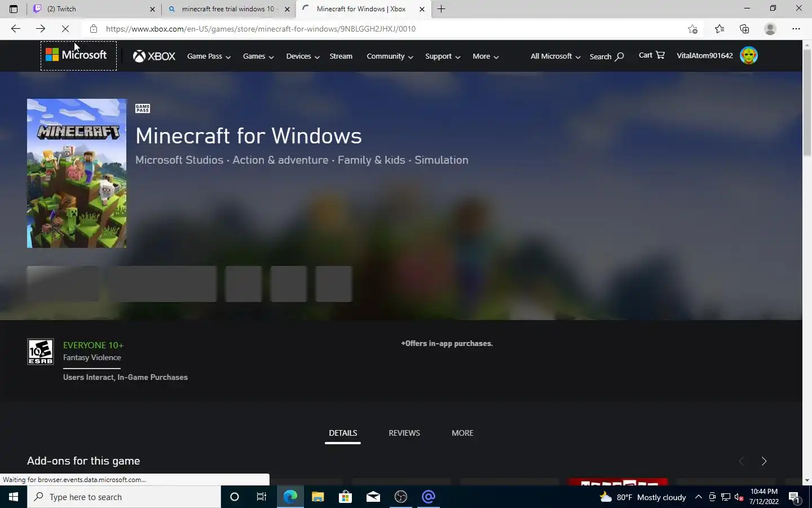This screenshot has height=508, width=812.
Task: Open a new browser tab
Action: (x=441, y=9)
